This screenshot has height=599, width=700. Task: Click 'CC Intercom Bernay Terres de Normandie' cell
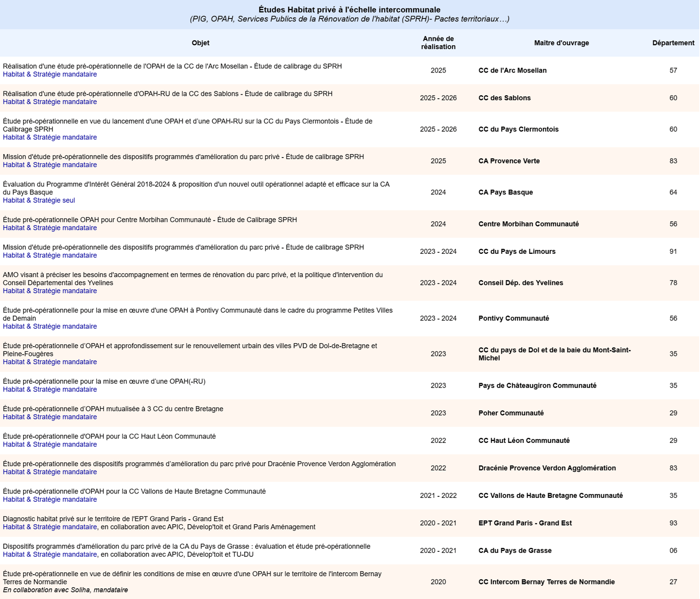pos(546,582)
